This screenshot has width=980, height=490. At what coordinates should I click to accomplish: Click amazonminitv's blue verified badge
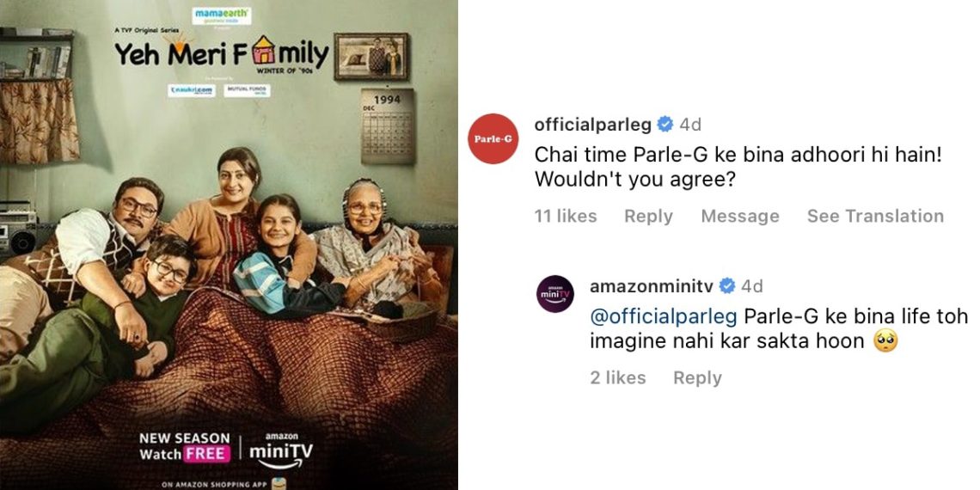click(x=727, y=286)
